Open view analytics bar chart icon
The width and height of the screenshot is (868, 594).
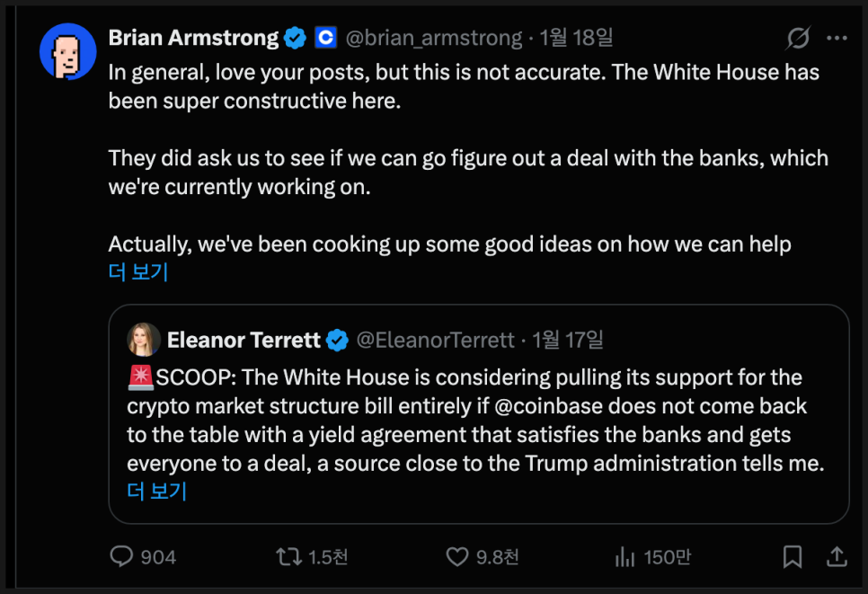point(625,557)
